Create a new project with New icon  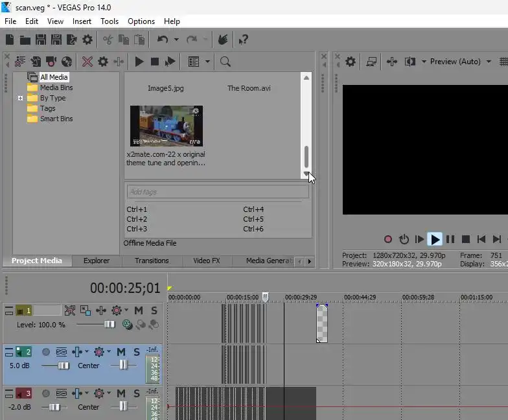coord(10,40)
